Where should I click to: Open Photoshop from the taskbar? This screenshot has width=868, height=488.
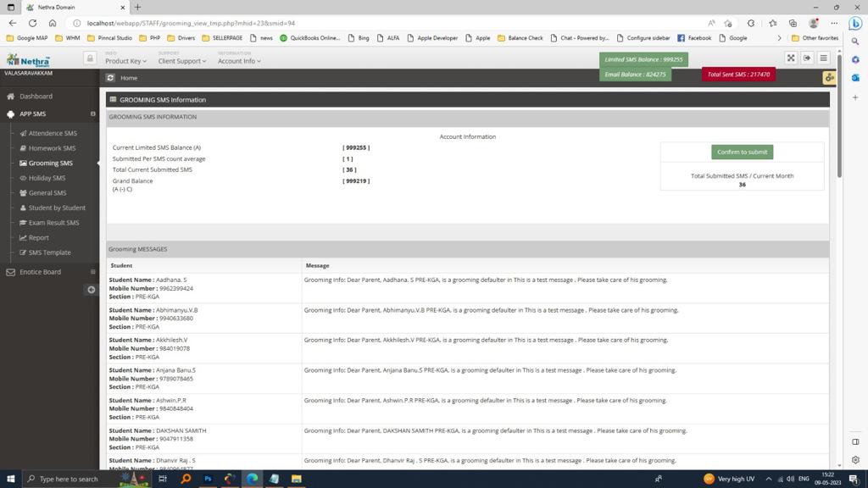[x=209, y=479]
